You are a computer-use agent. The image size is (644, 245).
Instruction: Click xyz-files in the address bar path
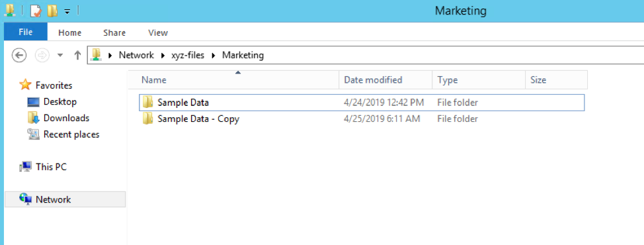188,55
